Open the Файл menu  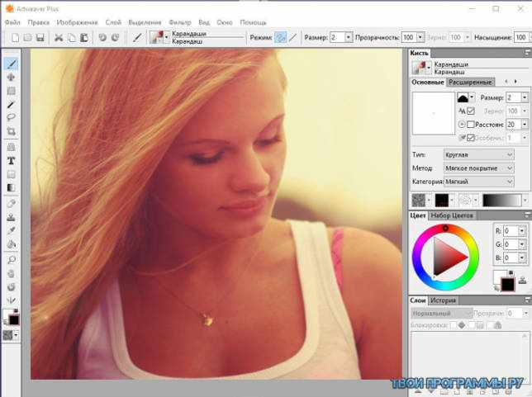coord(12,22)
